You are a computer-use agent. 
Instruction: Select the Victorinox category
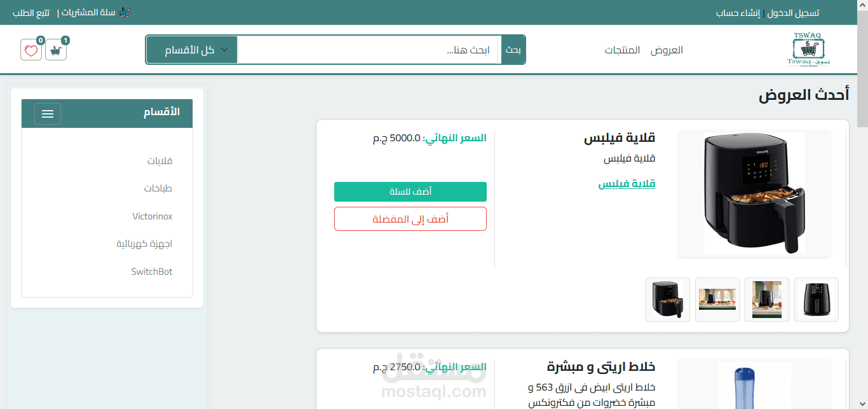153,216
